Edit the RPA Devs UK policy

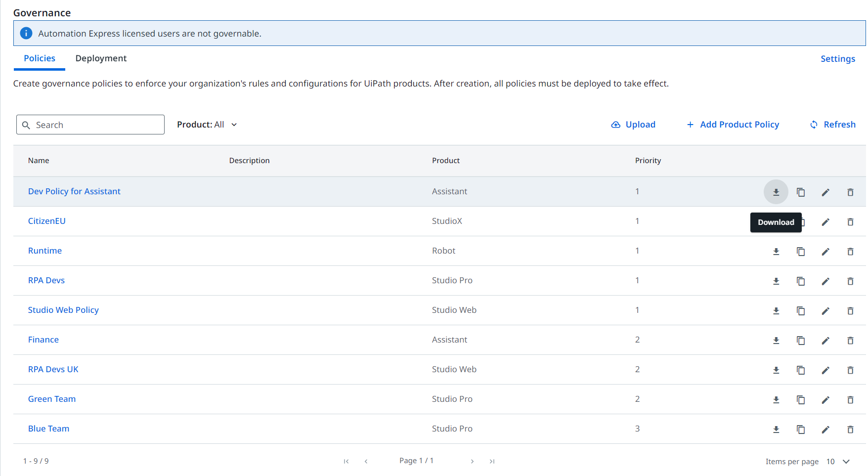[825, 370]
